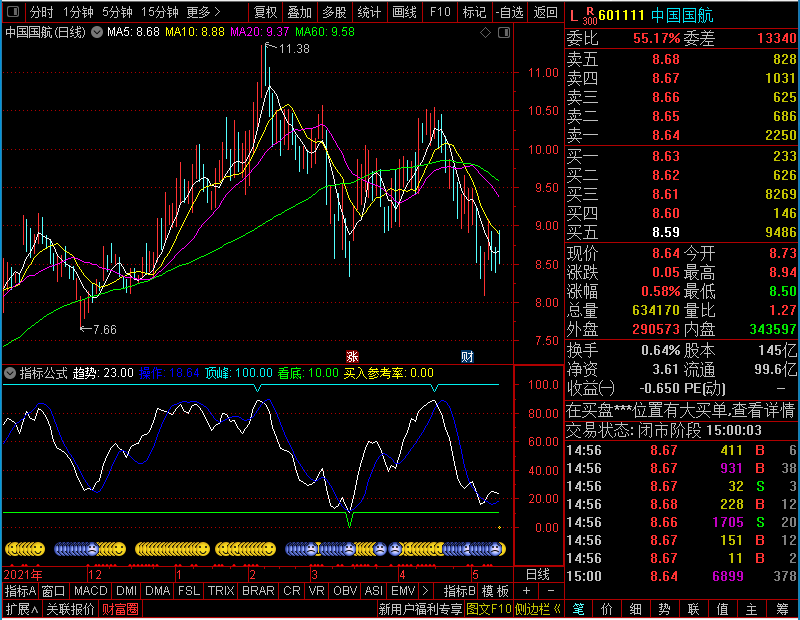Click the 标记 mark button

coord(474,12)
